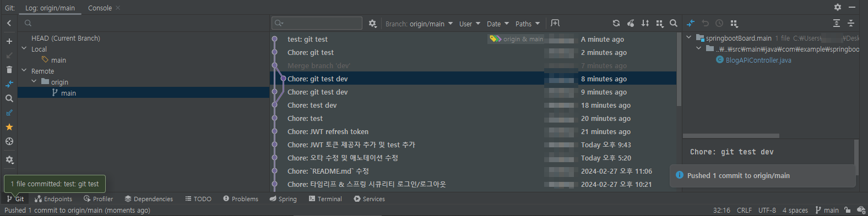Image resolution: width=868 pixels, height=216 pixels.
Task: Click show diff icon in changes pane
Action: [691, 23]
